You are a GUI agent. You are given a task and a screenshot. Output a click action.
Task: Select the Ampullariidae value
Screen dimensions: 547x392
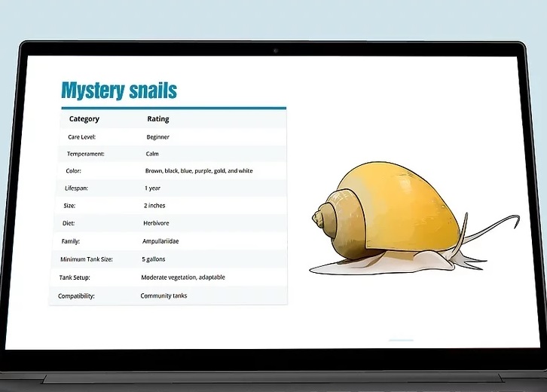(x=160, y=241)
